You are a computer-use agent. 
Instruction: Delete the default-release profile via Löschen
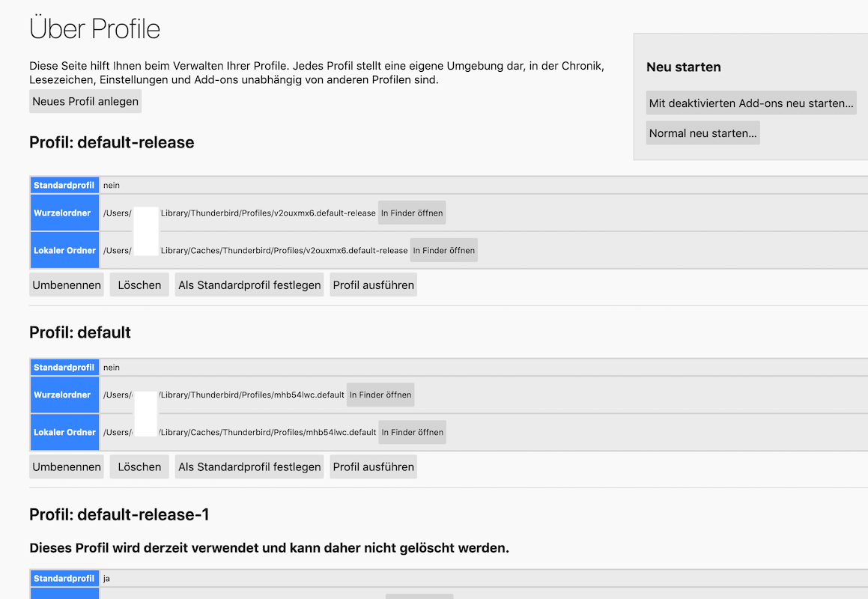coord(139,285)
